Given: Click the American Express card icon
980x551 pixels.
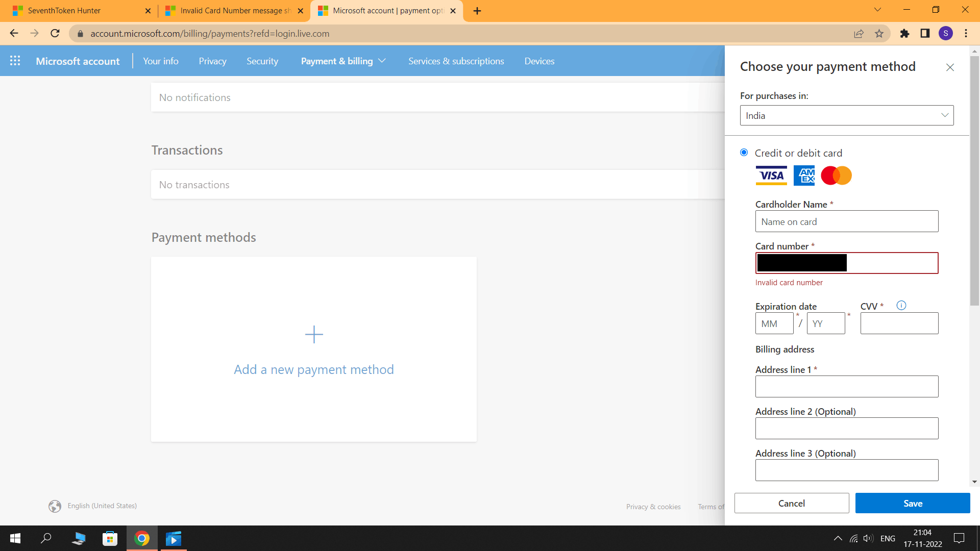Looking at the screenshot, I should (803, 176).
